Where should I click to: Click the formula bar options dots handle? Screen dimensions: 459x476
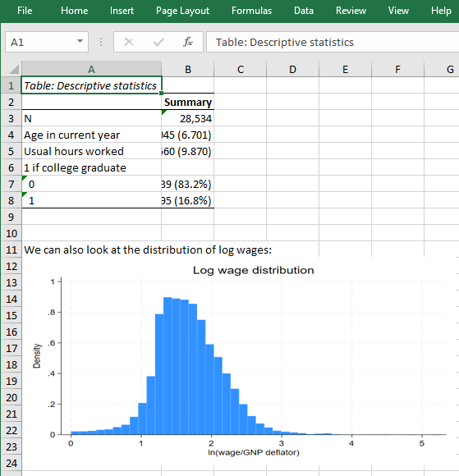[x=101, y=42]
